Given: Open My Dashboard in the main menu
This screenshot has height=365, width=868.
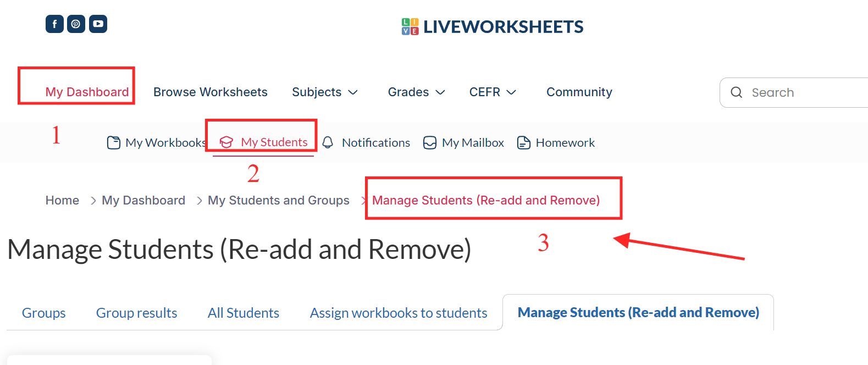Looking at the screenshot, I should pyautogui.click(x=87, y=92).
